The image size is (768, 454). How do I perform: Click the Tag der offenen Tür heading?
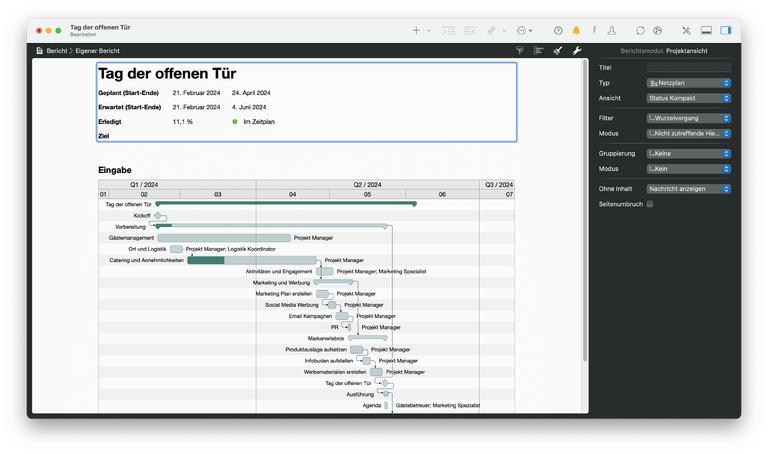coord(166,74)
